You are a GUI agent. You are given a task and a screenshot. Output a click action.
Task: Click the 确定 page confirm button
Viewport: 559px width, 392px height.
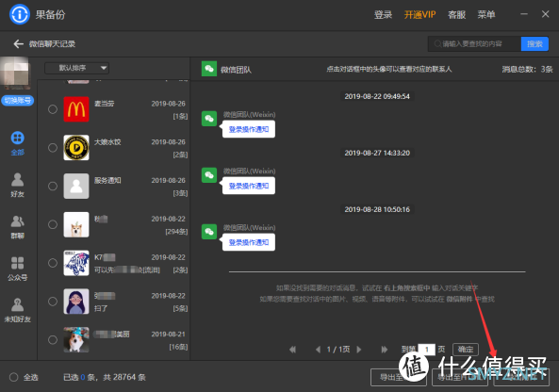[466, 350]
